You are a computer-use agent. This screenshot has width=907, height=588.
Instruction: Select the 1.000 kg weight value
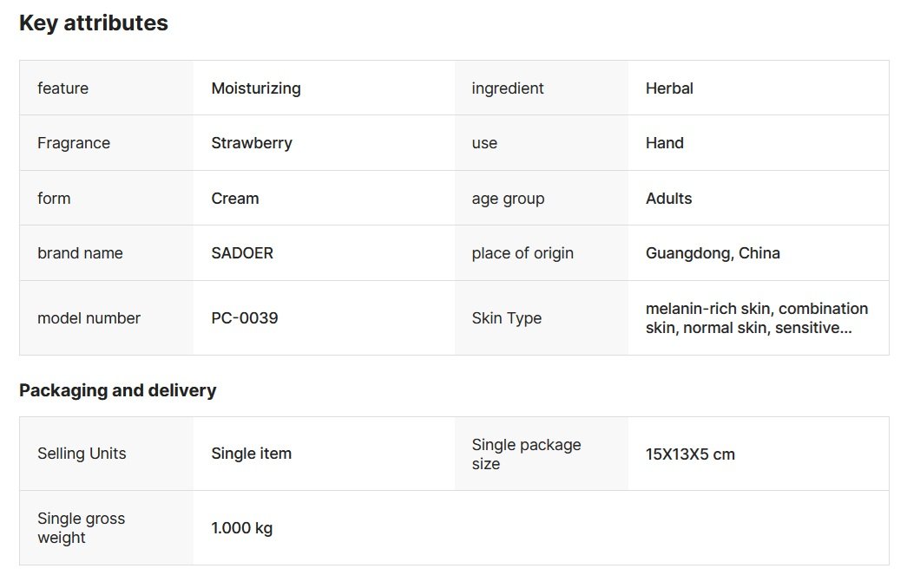click(242, 528)
